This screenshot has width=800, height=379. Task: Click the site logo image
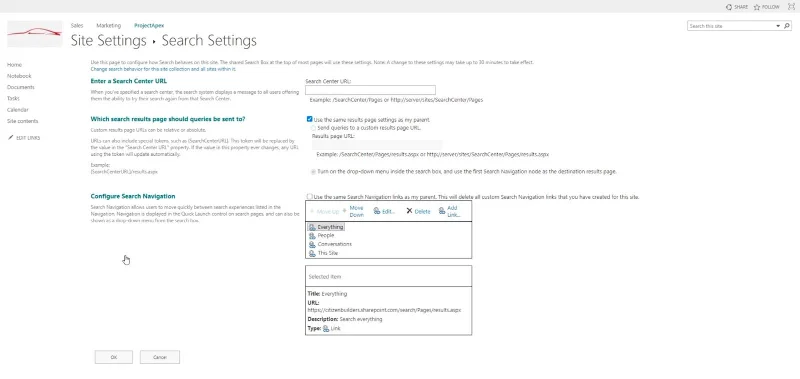pos(35,34)
